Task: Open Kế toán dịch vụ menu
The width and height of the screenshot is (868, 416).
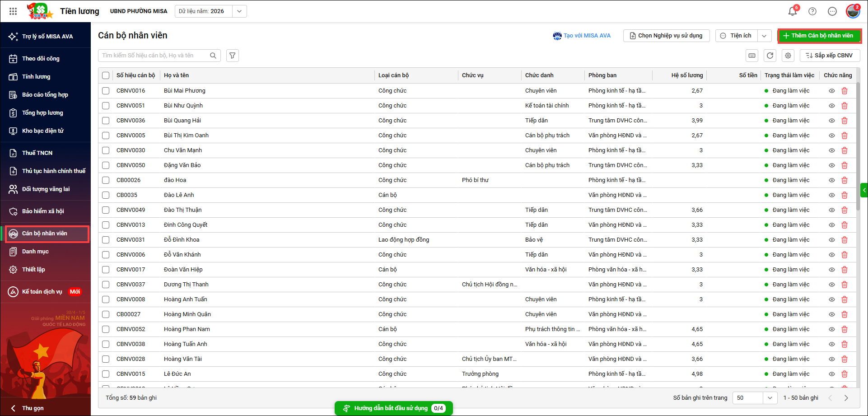Action: click(45, 292)
